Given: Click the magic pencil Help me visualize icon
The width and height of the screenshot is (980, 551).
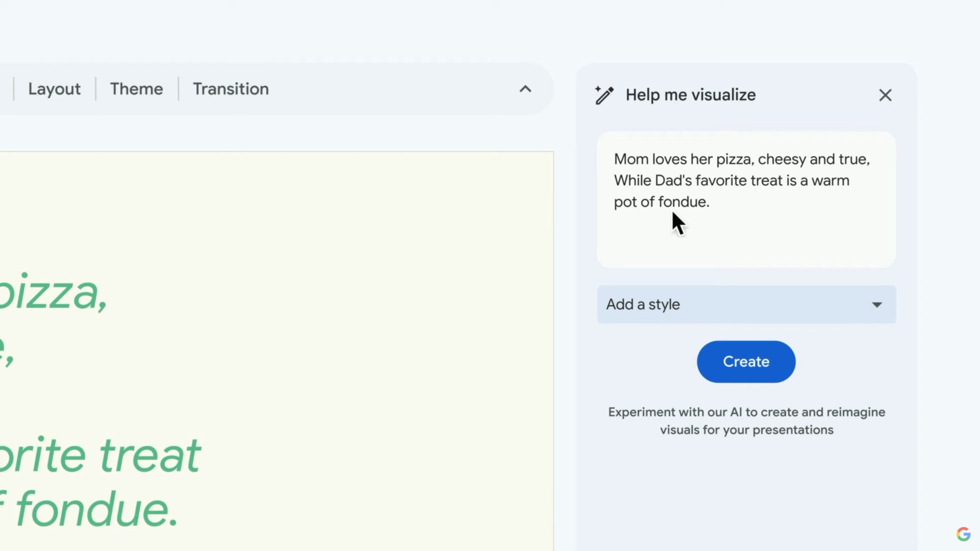Looking at the screenshot, I should pos(604,95).
